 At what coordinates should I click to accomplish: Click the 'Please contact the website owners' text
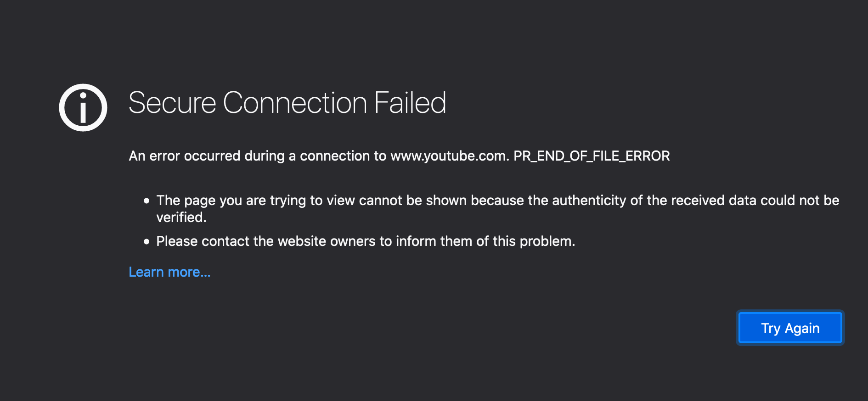click(x=266, y=241)
